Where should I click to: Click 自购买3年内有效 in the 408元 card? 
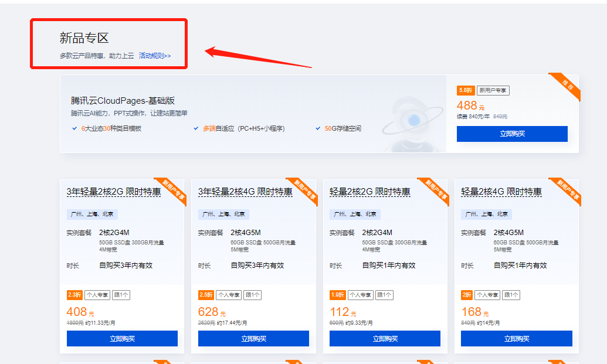pos(126,266)
